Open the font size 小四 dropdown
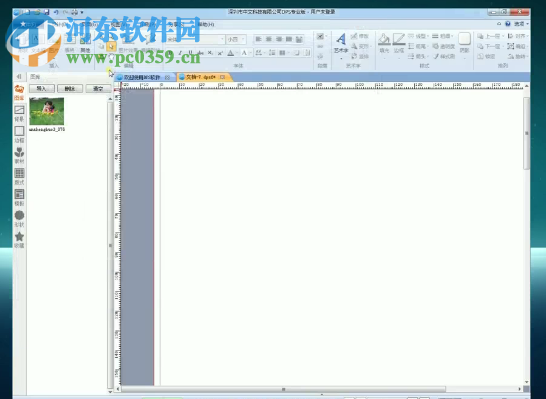The image size is (546, 399). tap(243, 39)
